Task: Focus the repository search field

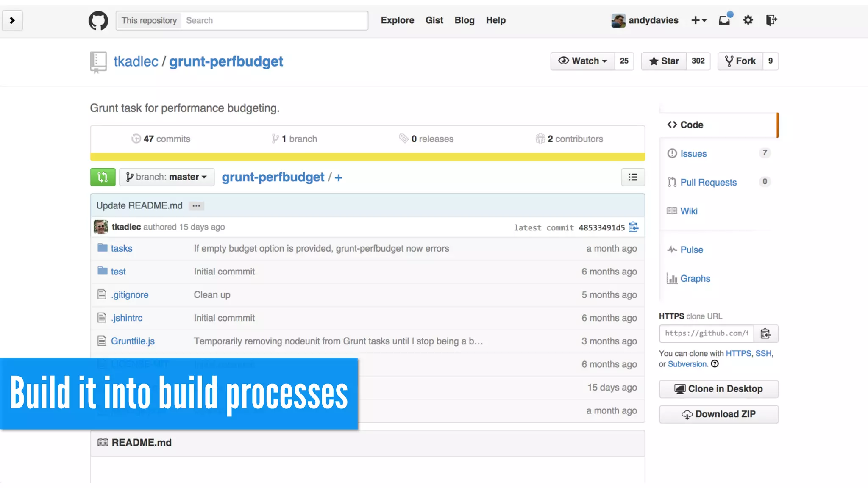Action: (275, 20)
